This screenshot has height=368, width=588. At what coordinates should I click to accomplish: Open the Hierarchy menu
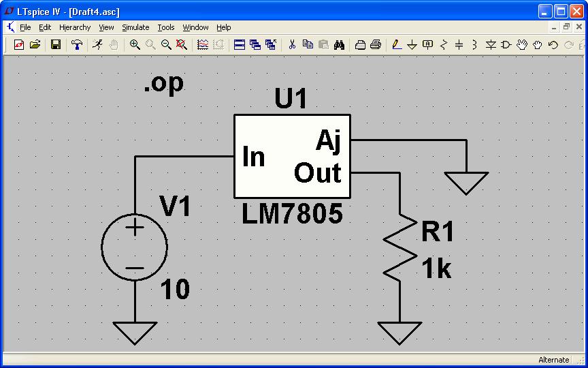[x=75, y=27]
